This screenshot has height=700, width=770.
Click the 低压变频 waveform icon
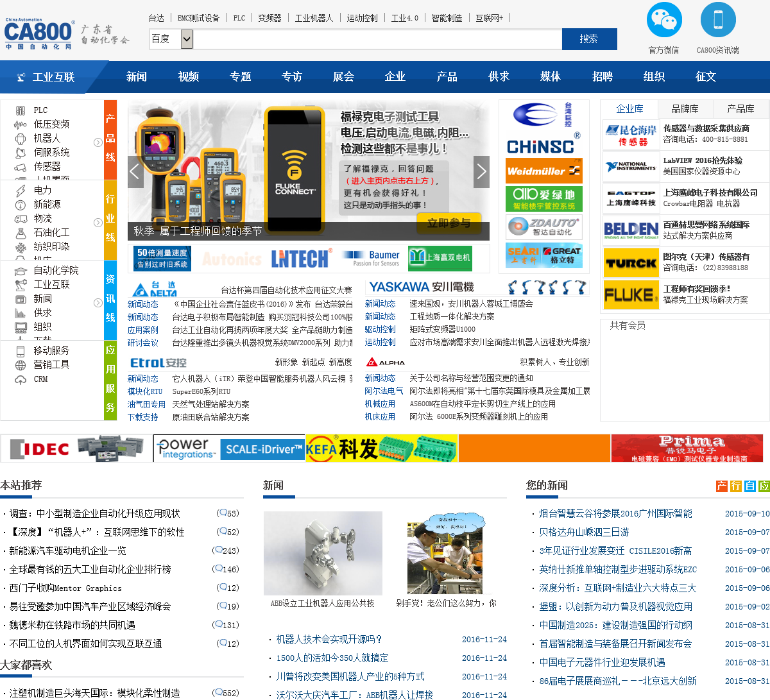pos(21,124)
